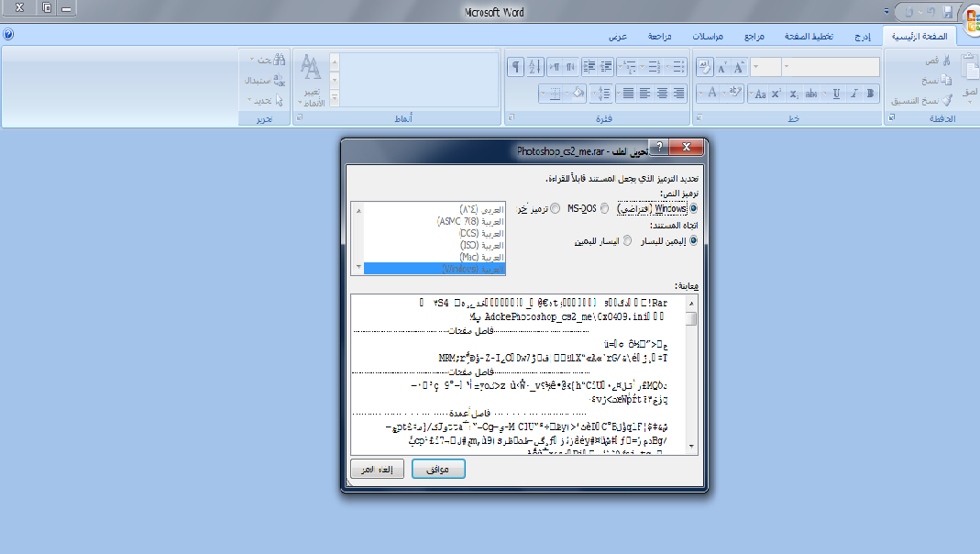This screenshot has height=554, width=980.
Task: Apply Italic formatting in the Font group
Action: [854, 94]
